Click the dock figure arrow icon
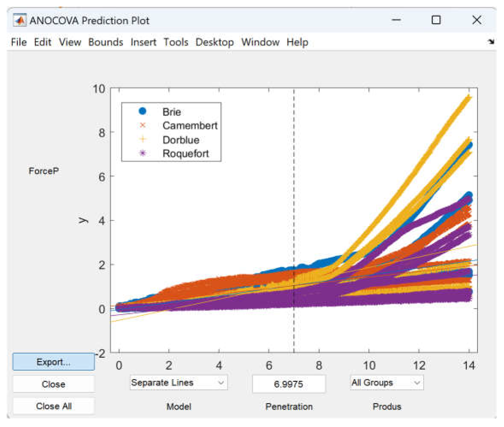Viewport: 504px width, 427px height. point(491,42)
